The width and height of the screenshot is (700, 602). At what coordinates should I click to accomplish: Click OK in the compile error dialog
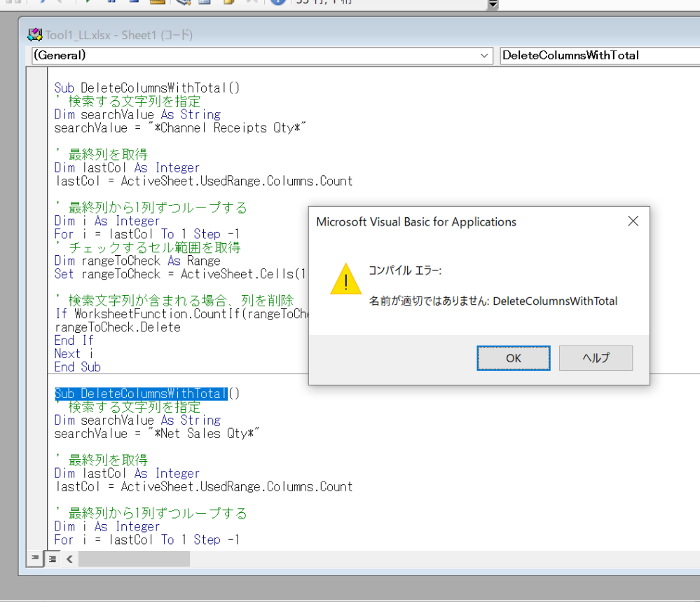point(514,357)
